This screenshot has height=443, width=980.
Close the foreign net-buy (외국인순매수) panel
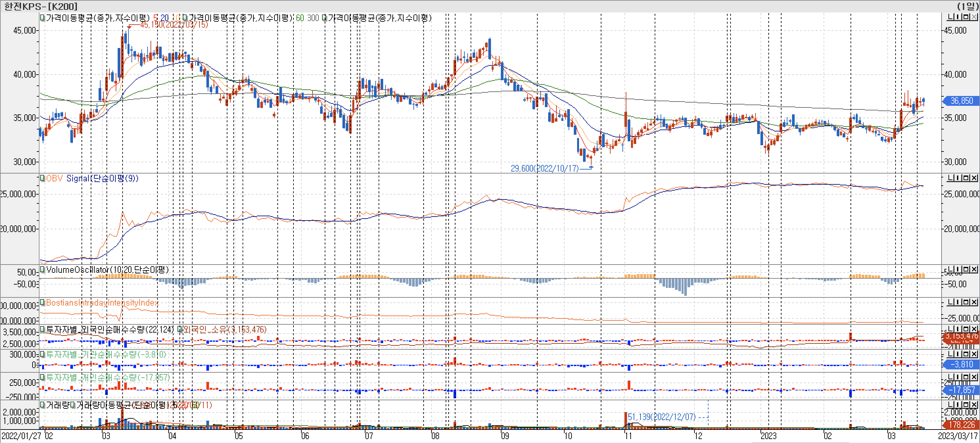coord(973,329)
